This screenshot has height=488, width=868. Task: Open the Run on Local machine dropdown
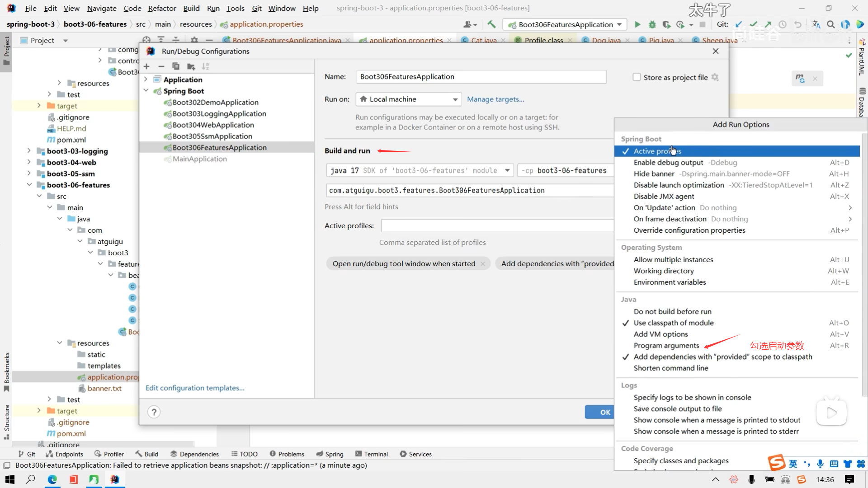tap(408, 99)
